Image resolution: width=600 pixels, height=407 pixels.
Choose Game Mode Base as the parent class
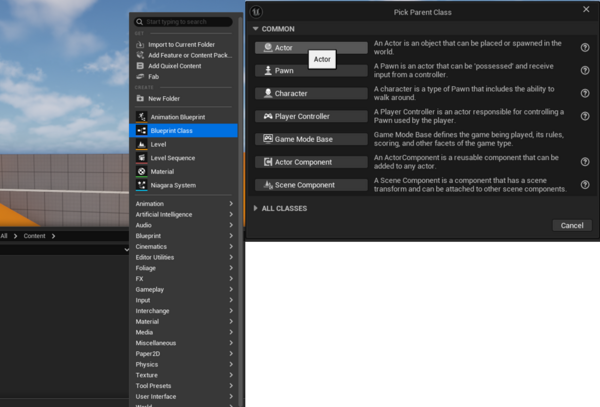pos(311,139)
